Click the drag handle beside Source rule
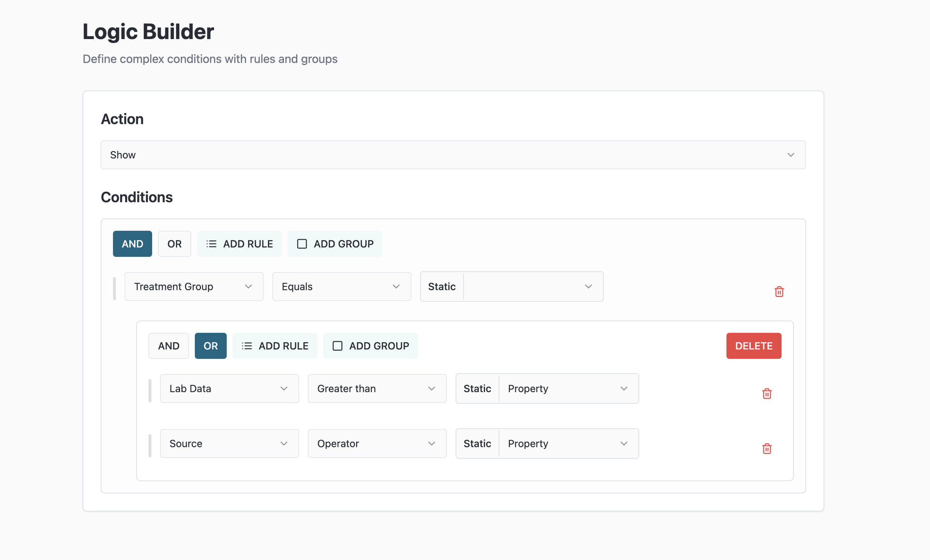The width and height of the screenshot is (930, 560). 150,445
